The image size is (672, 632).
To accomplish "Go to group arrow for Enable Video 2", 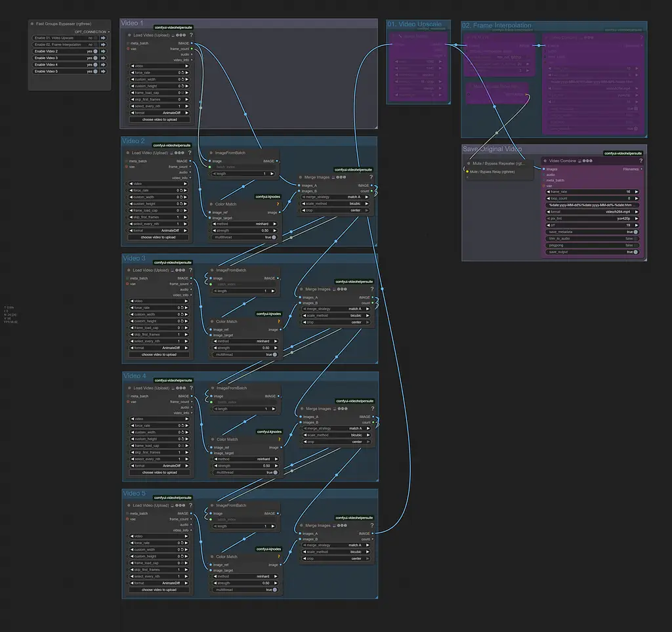I will pyautogui.click(x=103, y=51).
